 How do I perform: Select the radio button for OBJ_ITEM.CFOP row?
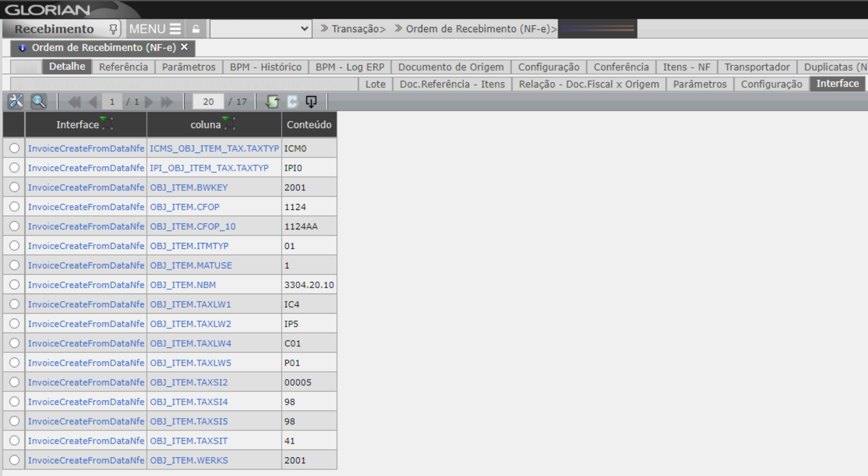(x=14, y=206)
